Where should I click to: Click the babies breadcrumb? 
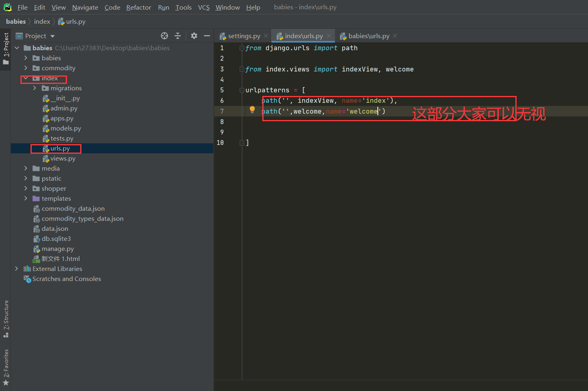click(x=16, y=21)
